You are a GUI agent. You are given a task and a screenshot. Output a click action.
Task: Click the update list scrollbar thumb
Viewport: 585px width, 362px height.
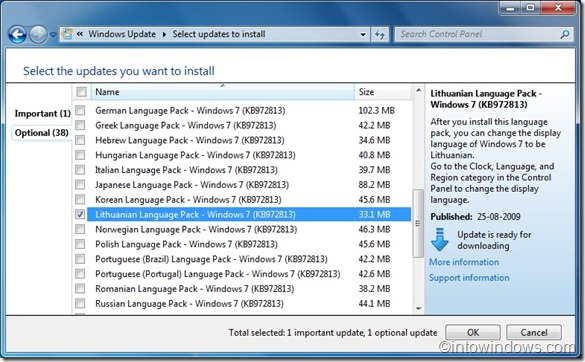pos(418,223)
